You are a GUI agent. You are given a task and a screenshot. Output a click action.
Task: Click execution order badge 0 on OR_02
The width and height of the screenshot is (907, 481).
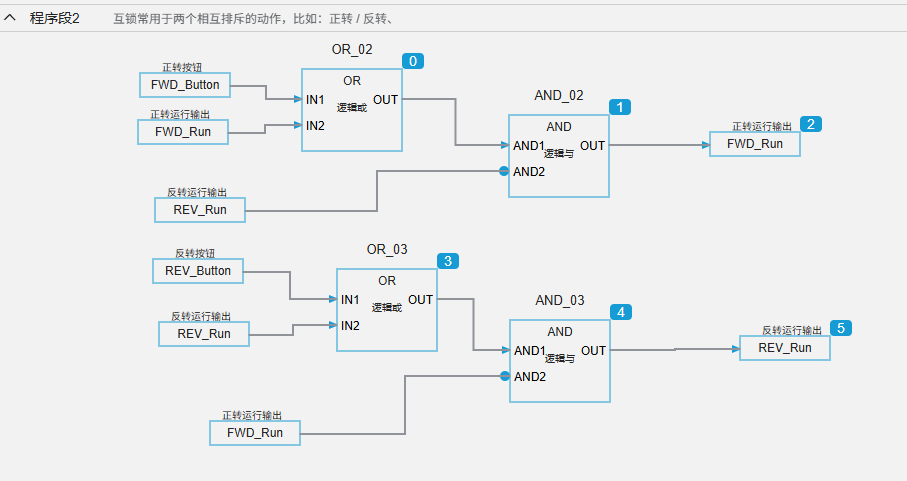pos(413,61)
